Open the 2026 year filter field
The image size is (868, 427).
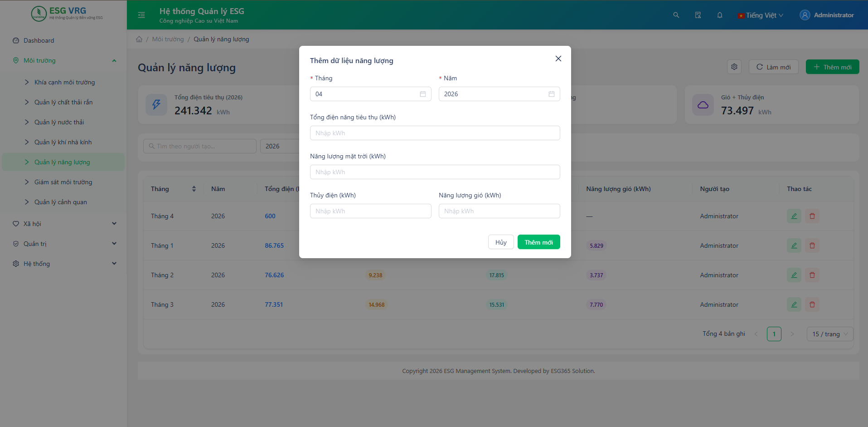(x=280, y=146)
